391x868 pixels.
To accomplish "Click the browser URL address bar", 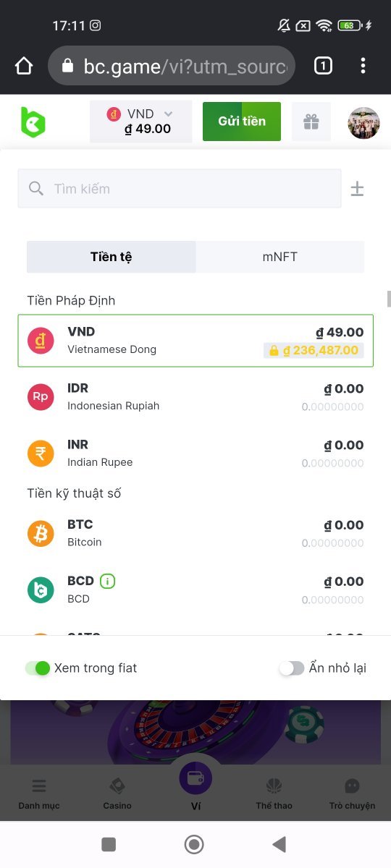I will click(x=172, y=67).
